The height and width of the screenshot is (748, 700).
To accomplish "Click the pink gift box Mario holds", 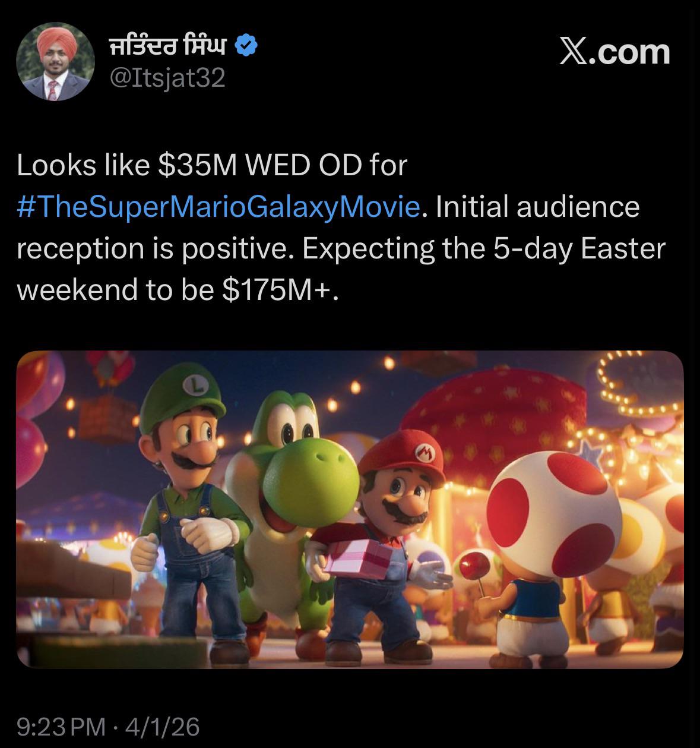I will click(355, 558).
